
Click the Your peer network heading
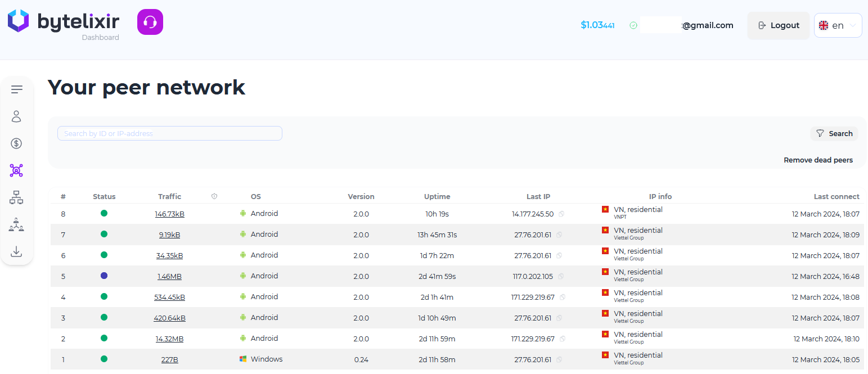click(x=147, y=87)
